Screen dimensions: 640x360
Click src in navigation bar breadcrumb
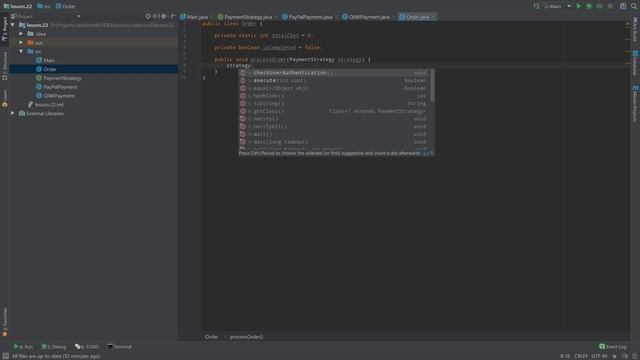coord(44,6)
